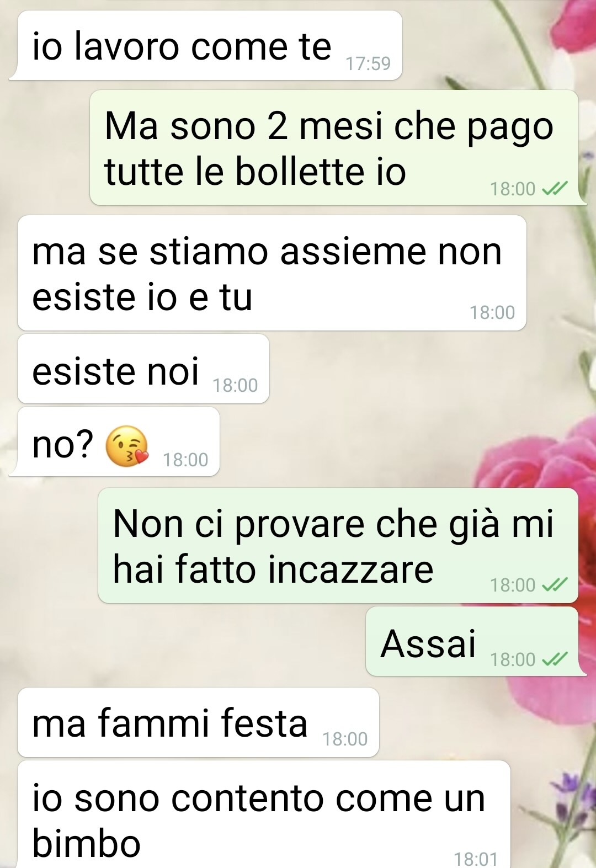Click the 17:59 timestamp
596x868 pixels.
pyautogui.click(x=368, y=64)
